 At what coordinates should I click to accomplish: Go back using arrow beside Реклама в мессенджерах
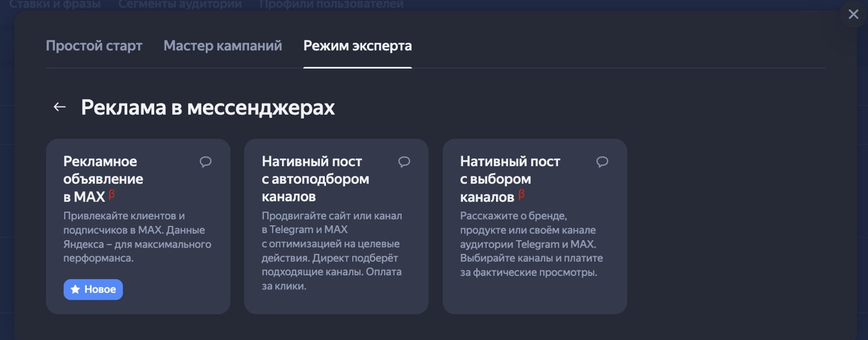click(60, 107)
